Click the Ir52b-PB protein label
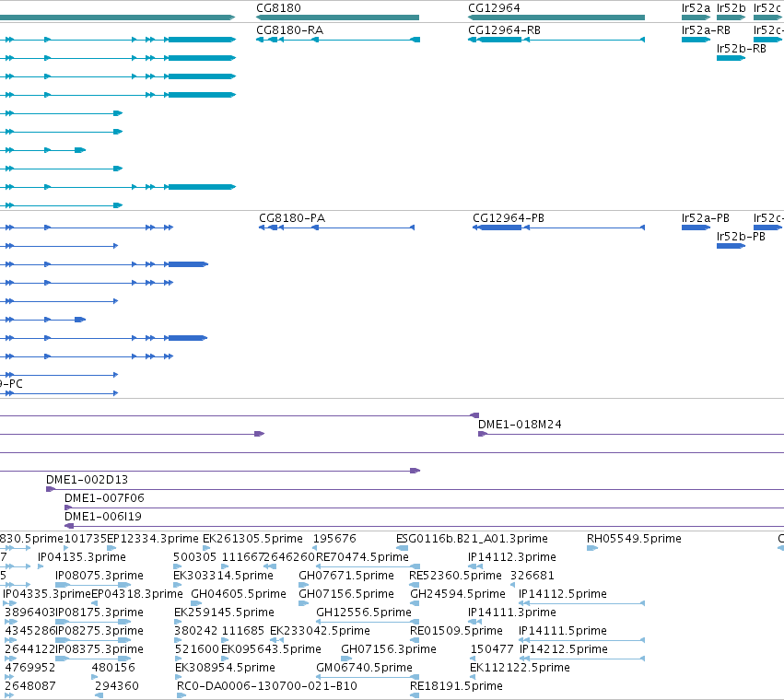 coord(741,237)
